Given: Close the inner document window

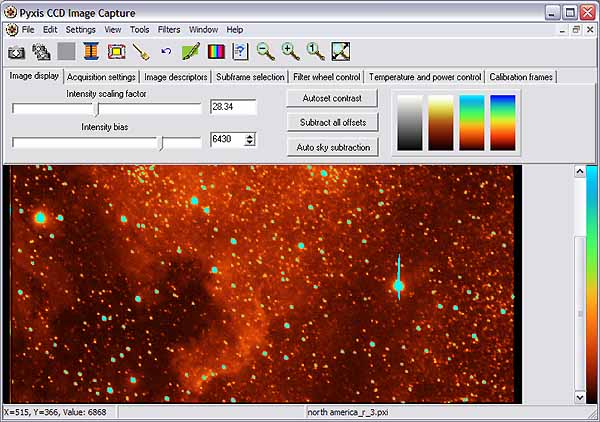Looking at the screenshot, I should pos(590,30).
